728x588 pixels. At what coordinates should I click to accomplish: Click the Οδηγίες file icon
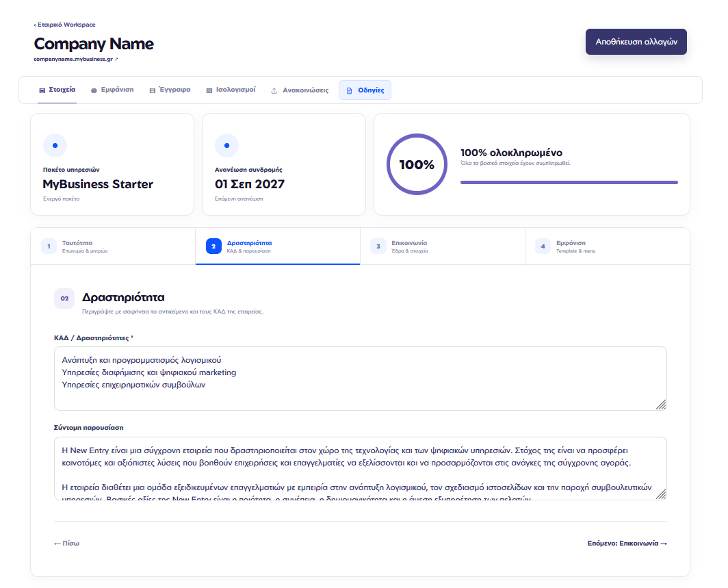[x=349, y=90]
